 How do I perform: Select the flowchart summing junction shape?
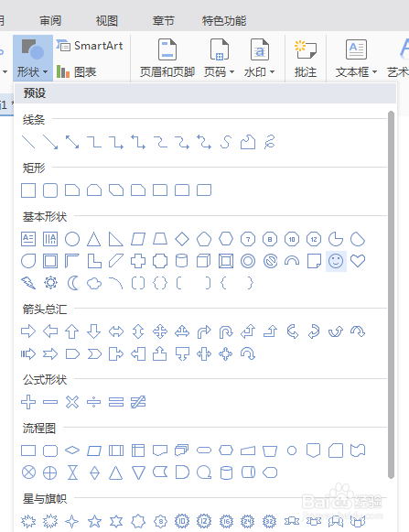[28, 472]
